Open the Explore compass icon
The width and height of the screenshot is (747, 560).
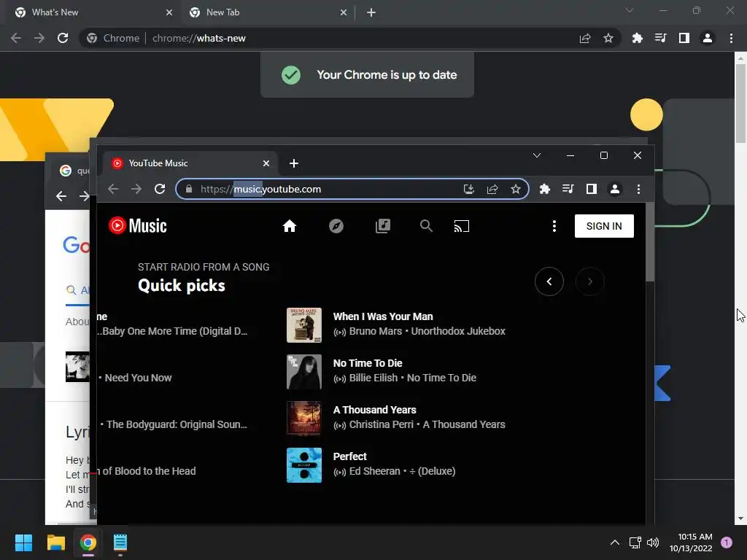[x=336, y=226]
